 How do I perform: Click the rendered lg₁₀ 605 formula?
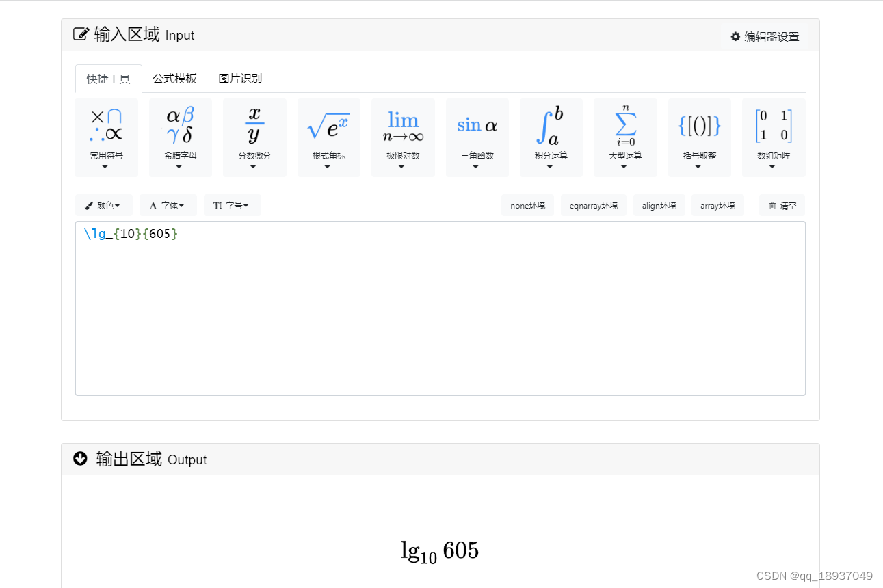click(440, 551)
